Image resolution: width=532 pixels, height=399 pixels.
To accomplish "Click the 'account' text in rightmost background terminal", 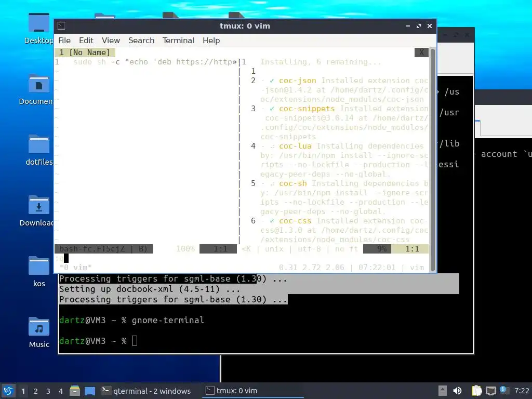I will coord(499,154).
